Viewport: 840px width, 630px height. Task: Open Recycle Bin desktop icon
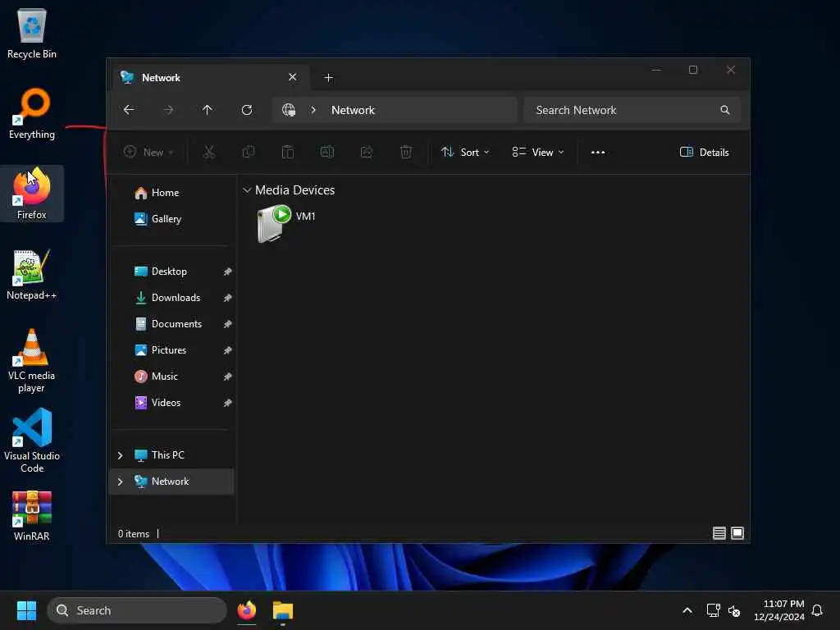coord(32,33)
